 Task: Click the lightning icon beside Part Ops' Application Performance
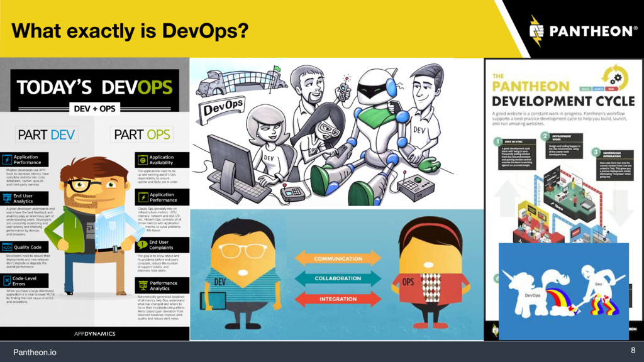143,197
